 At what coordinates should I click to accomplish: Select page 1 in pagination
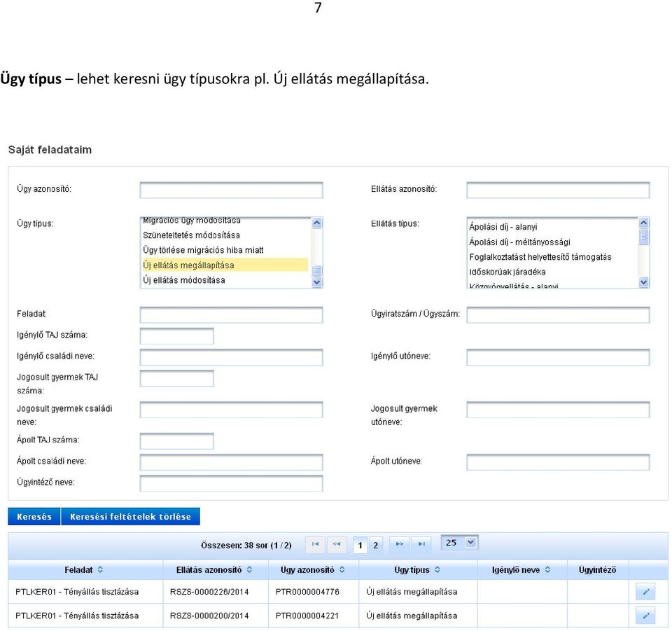pyautogui.click(x=360, y=546)
